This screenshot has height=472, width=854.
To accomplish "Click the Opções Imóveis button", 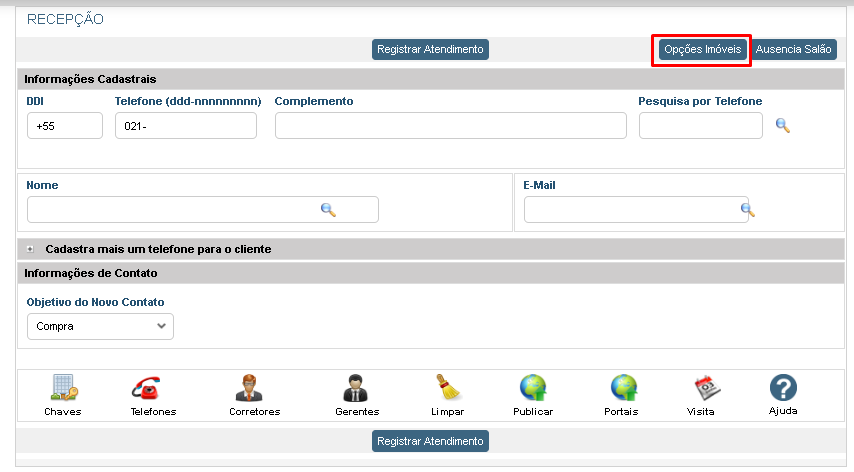I will point(702,49).
